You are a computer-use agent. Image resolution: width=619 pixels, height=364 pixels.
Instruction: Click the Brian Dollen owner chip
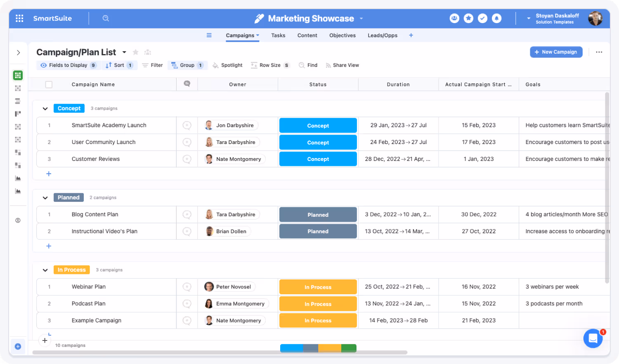227,232
